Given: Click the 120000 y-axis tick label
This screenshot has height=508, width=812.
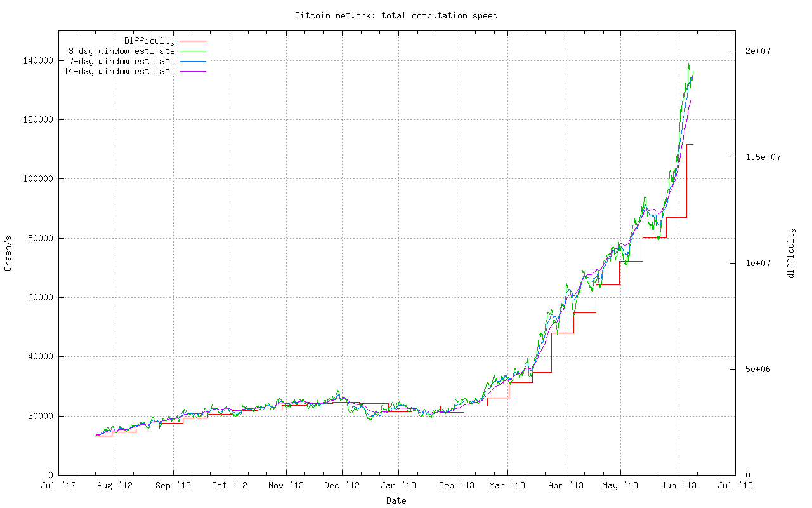Looking at the screenshot, I should pos(38,119).
